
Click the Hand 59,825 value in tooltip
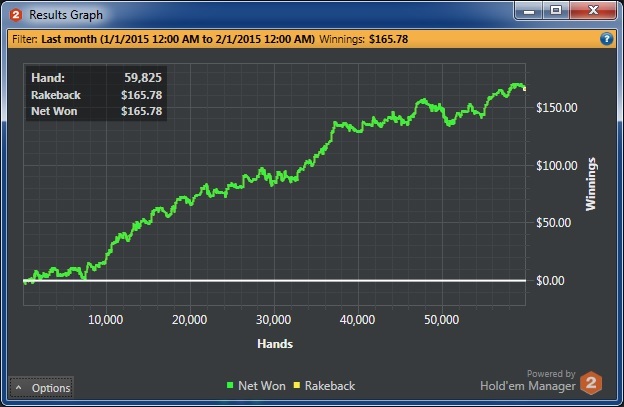[x=143, y=77]
